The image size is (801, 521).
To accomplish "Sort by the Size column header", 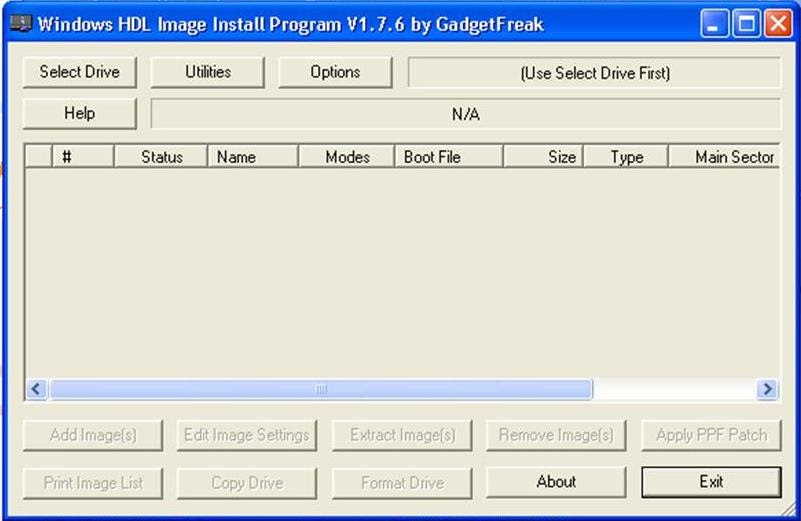I will (543, 157).
